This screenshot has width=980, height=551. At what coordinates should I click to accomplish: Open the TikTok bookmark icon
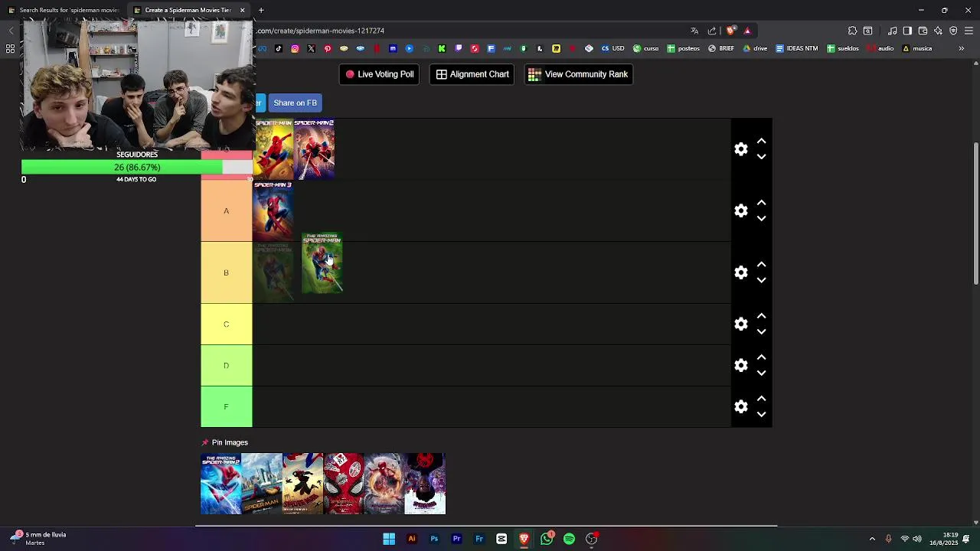click(x=278, y=48)
